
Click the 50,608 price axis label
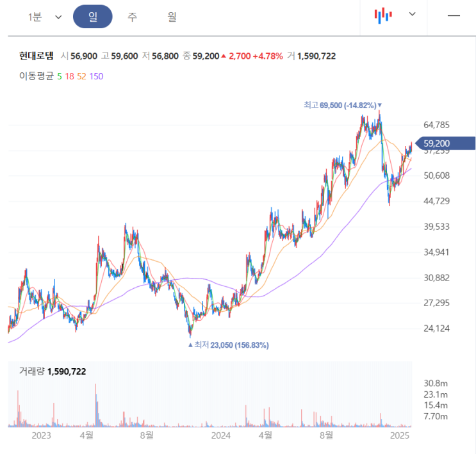point(436,175)
